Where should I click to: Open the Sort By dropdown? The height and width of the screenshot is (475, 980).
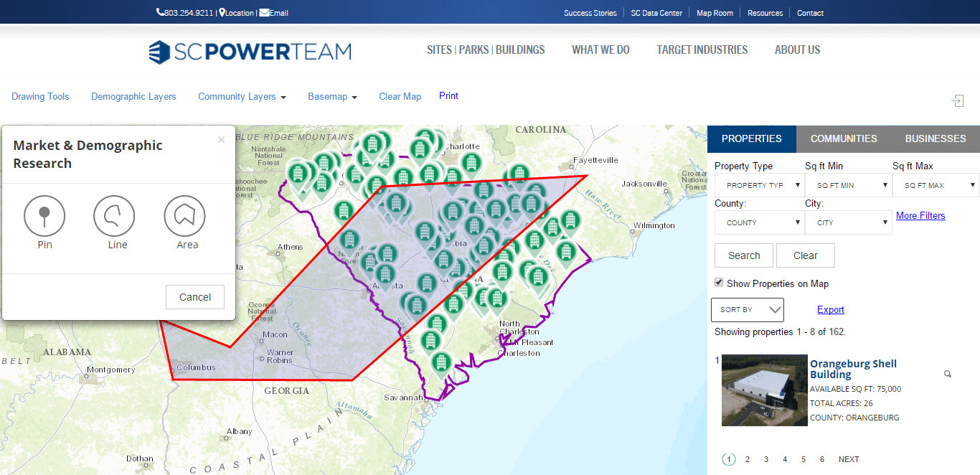tap(748, 310)
